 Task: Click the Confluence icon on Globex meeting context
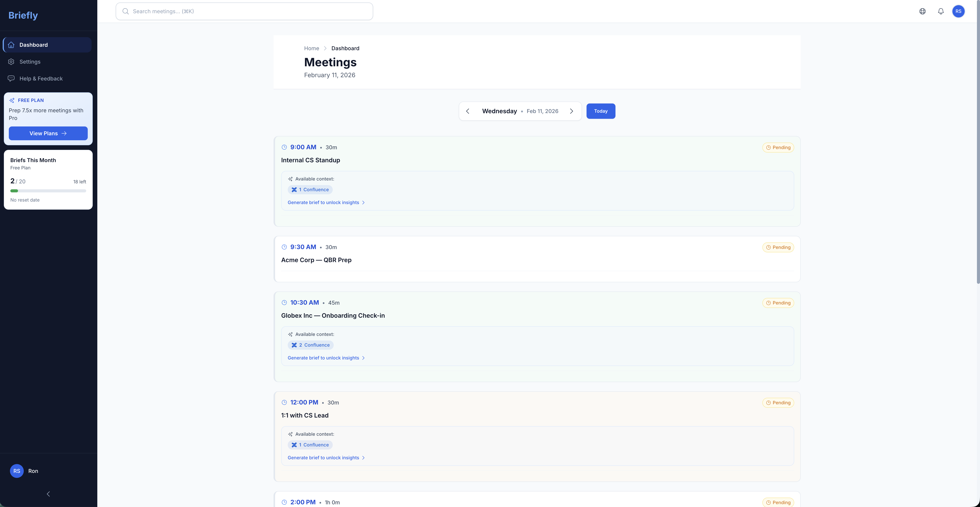pyautogui.click(x=294, y=345)
